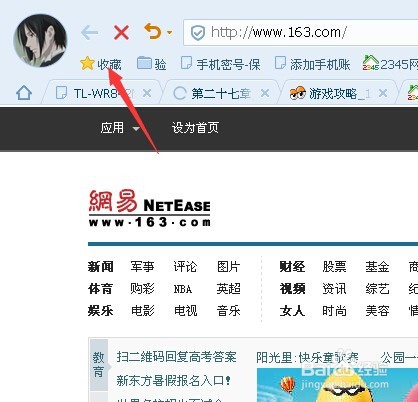Open the 手机密号-保 bookmark

click(220, 64)
